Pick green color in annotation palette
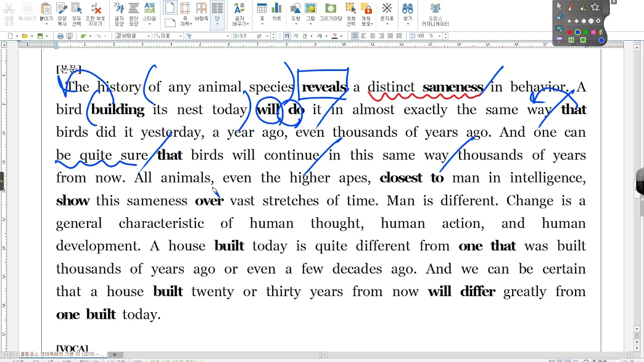This screenshot has width=644, height=362. (x=585, y=32)
